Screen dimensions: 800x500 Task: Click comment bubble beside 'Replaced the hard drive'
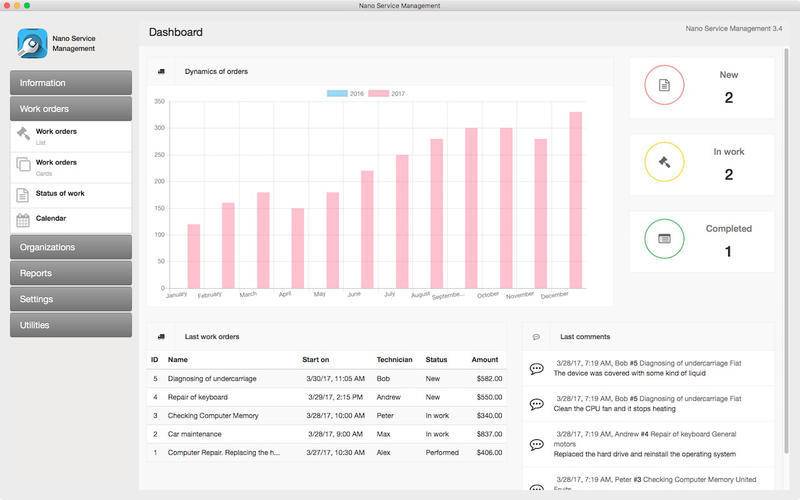(x=537, y=444)
